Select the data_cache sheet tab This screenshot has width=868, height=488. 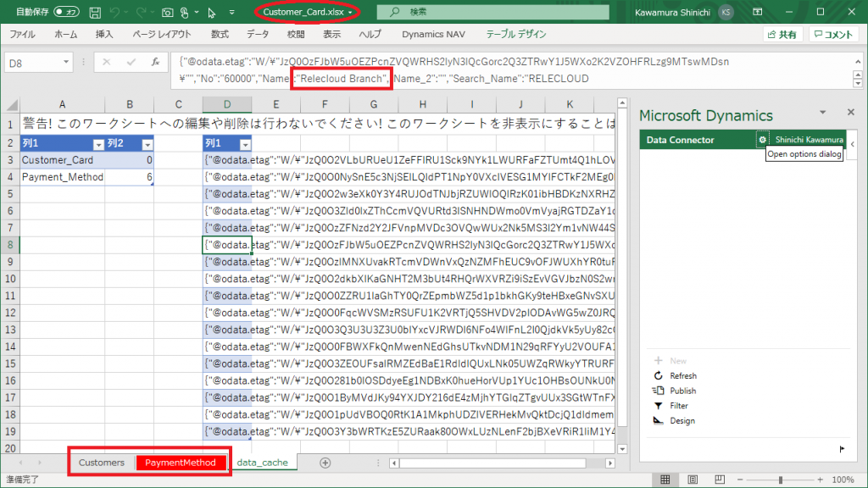pos(263,463)
